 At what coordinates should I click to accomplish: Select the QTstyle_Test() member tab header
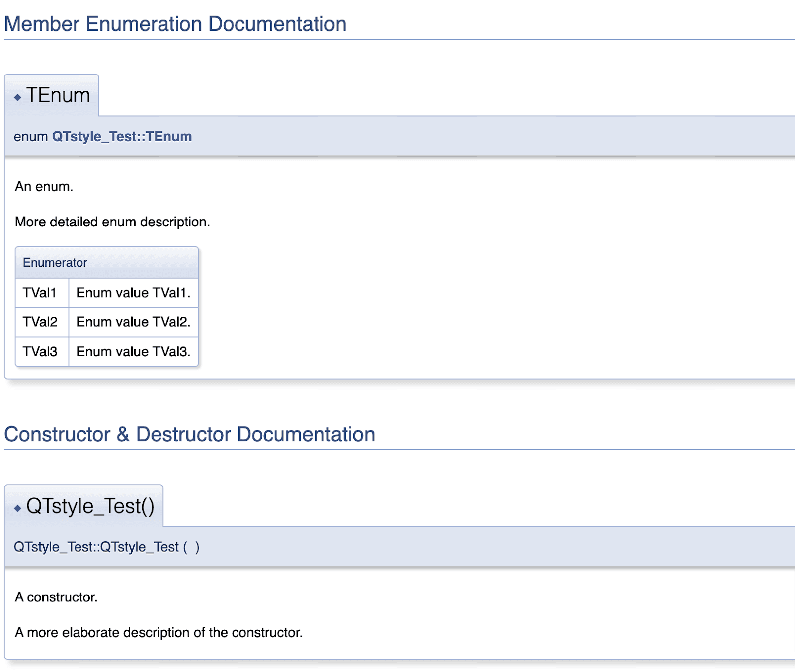(x=91, y=506)
